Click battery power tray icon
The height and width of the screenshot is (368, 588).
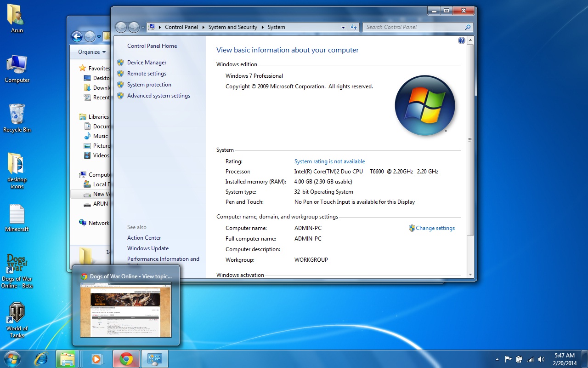point(519,359)
